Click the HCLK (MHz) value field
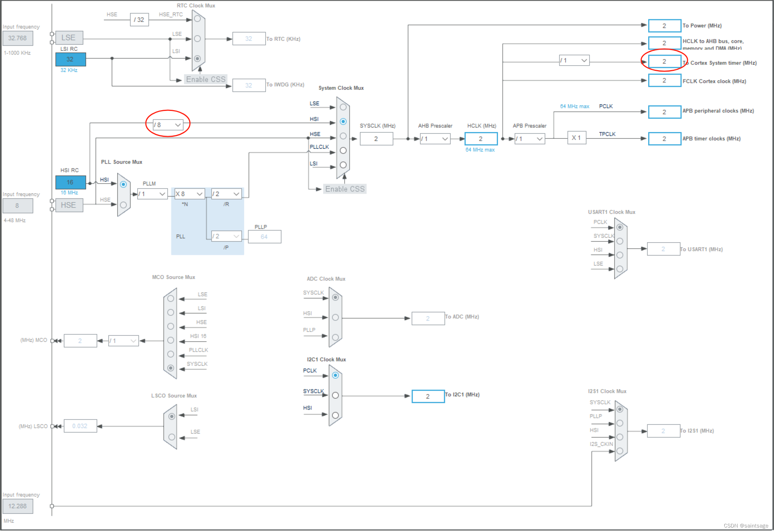 (x=481, y=139)
